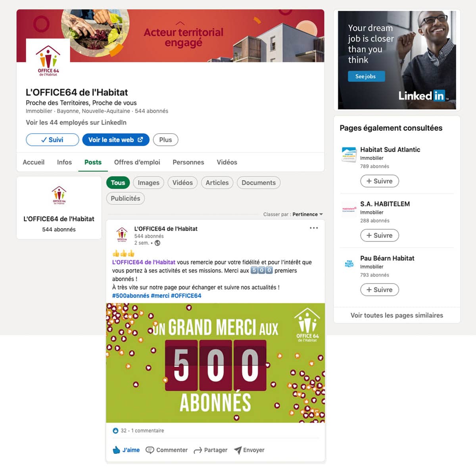Switch to the Offres d'emploi tab
476x469 pixels.
click(x=137, y=162)
